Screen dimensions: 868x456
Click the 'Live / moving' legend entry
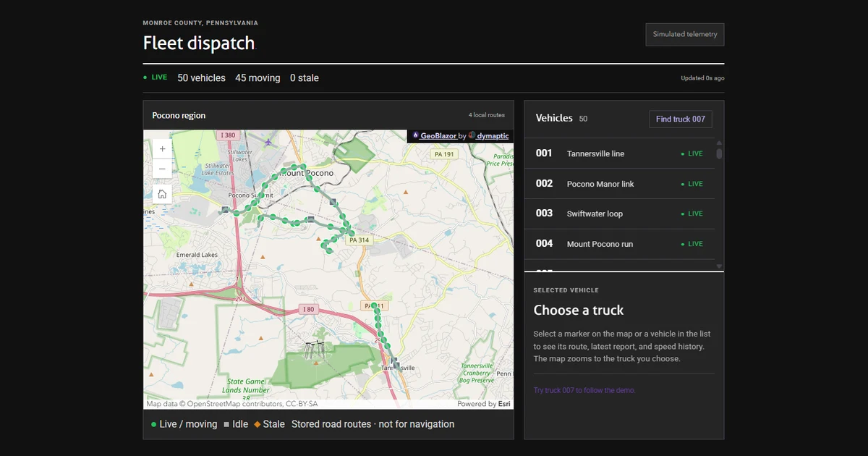tap(184, 424)
